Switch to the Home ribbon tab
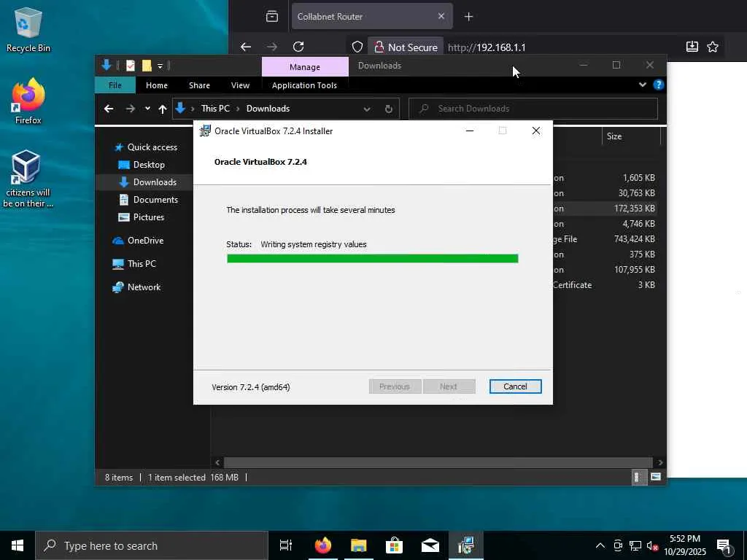This screenshot has height=560, width=747. click(157, 85)
